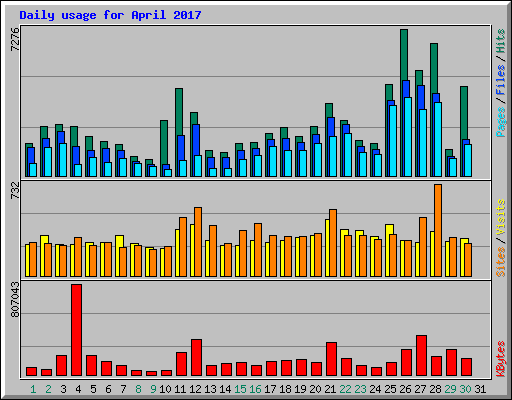Screen dimensions: 512x400
Task: Click day 21 on the x-axis
Action: click(x=330, y=389)
